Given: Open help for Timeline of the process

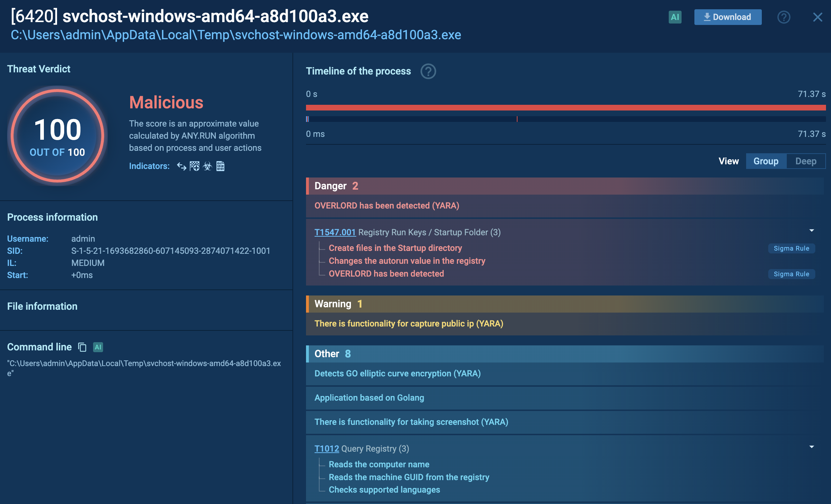Looking at the screenshot, I should click(x=428, y=71).
